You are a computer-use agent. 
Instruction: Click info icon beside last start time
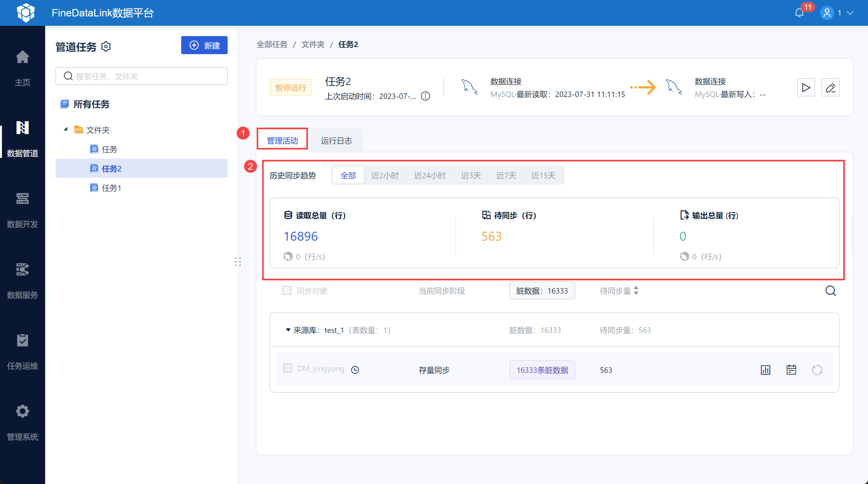426,96
